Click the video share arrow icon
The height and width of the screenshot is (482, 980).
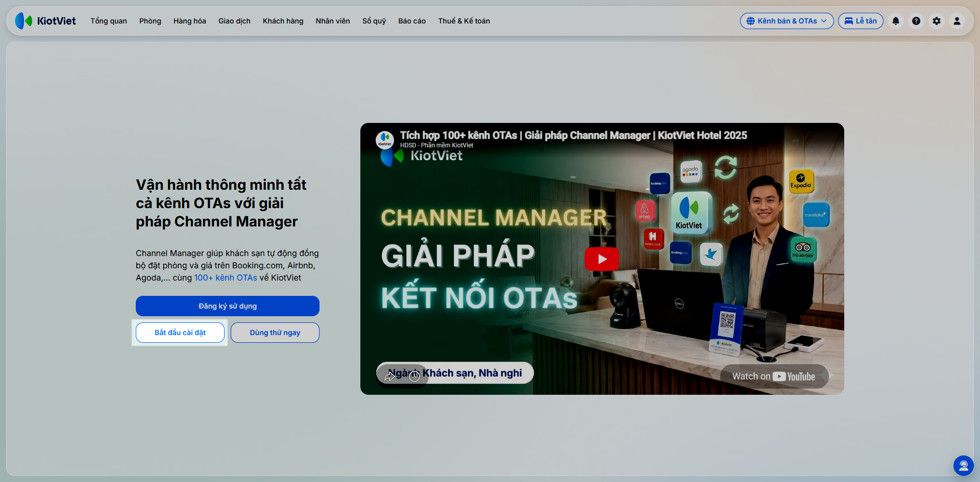390,376
